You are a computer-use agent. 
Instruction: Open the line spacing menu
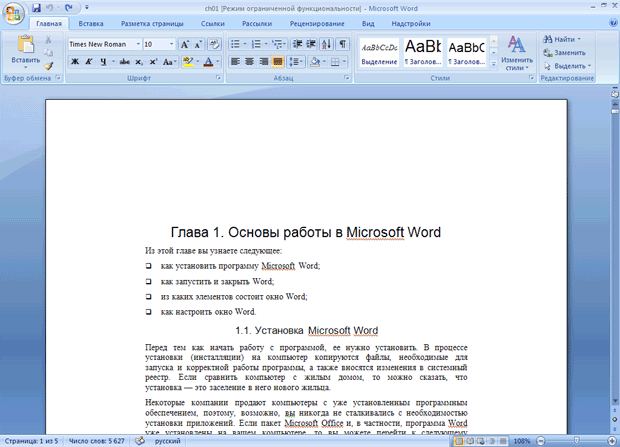click(x=296, y=62)
